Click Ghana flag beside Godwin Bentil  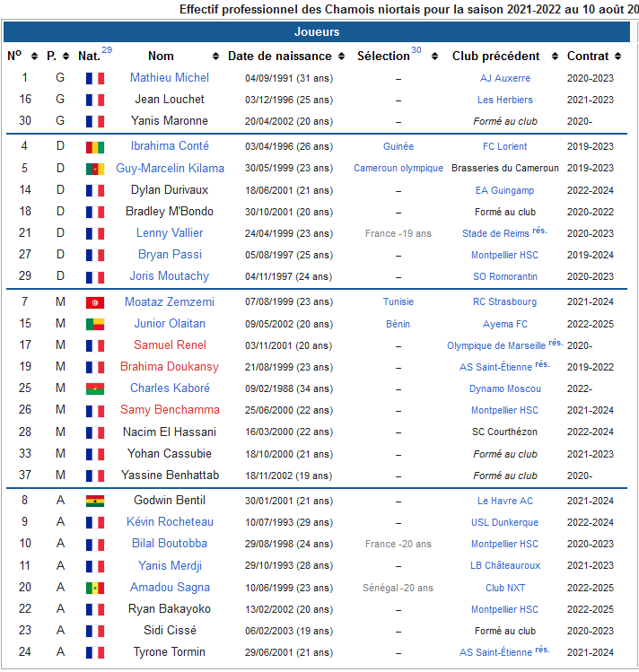tap(95, 501)
